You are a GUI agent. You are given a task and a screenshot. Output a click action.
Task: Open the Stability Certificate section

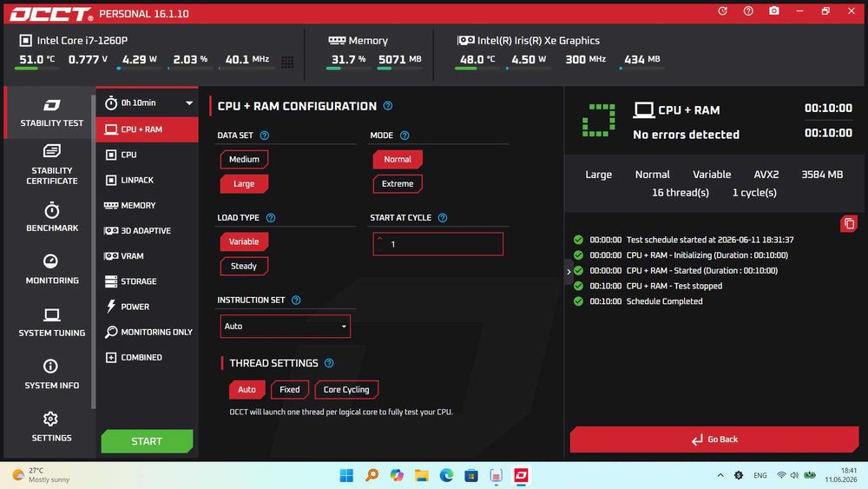[x=51, y=164]
